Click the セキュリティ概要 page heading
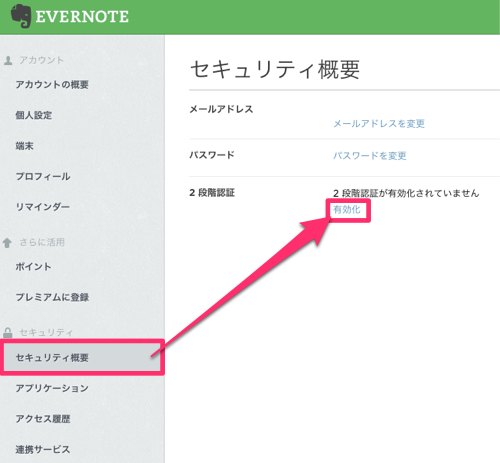The width and height of the screenshot is (500, 463). [x=275, y=69]
